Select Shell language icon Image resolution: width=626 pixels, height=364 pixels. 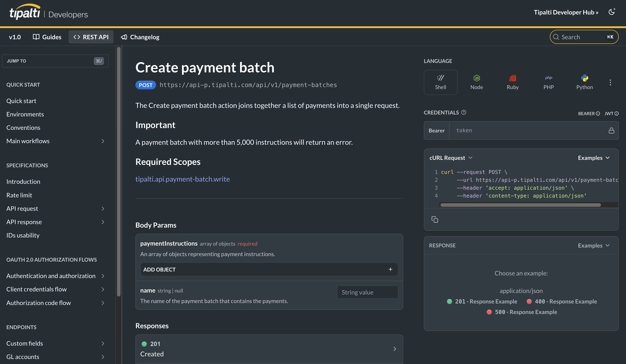tap(441, 82)
